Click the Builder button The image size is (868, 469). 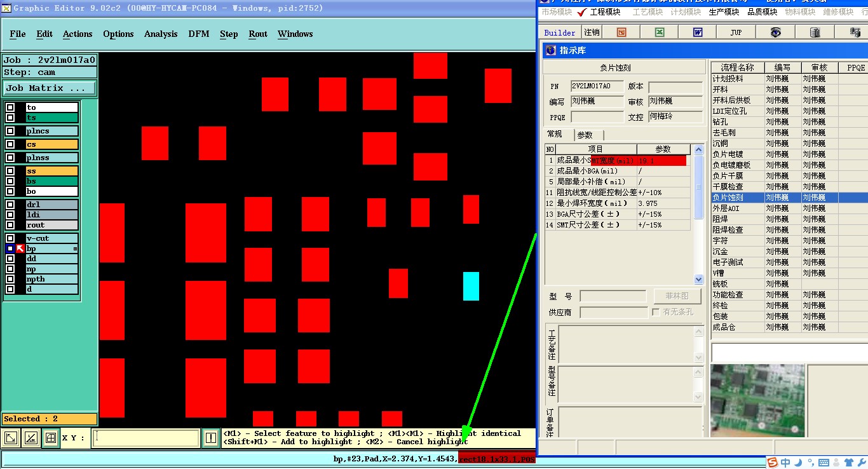pos(560,32)
